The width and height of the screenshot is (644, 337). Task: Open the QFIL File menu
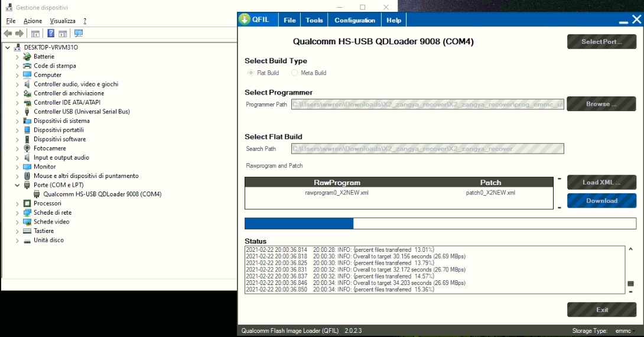click(290, 20)
